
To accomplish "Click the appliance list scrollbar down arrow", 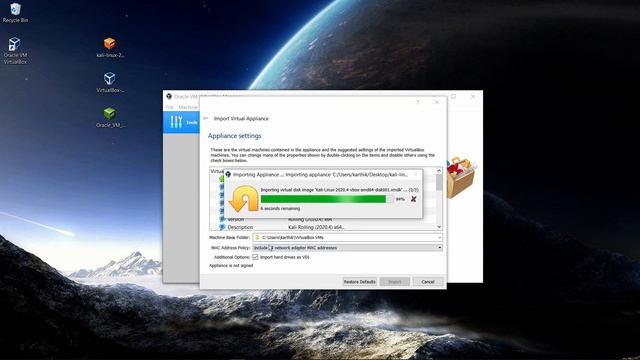I will [439, 227].
